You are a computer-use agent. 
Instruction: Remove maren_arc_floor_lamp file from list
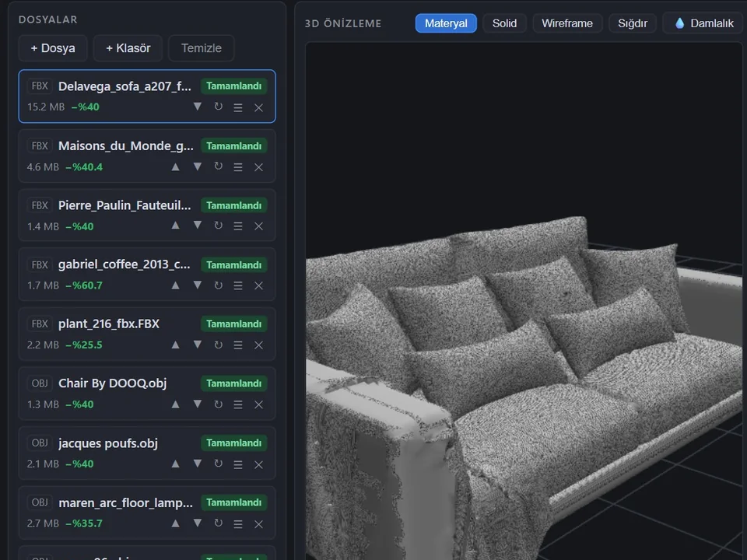[258, 523]
